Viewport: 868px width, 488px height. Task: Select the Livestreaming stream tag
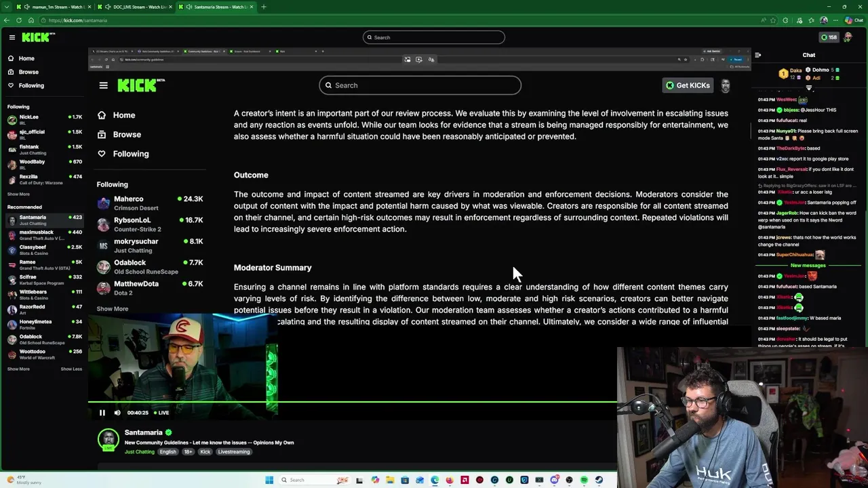(234, 451)
